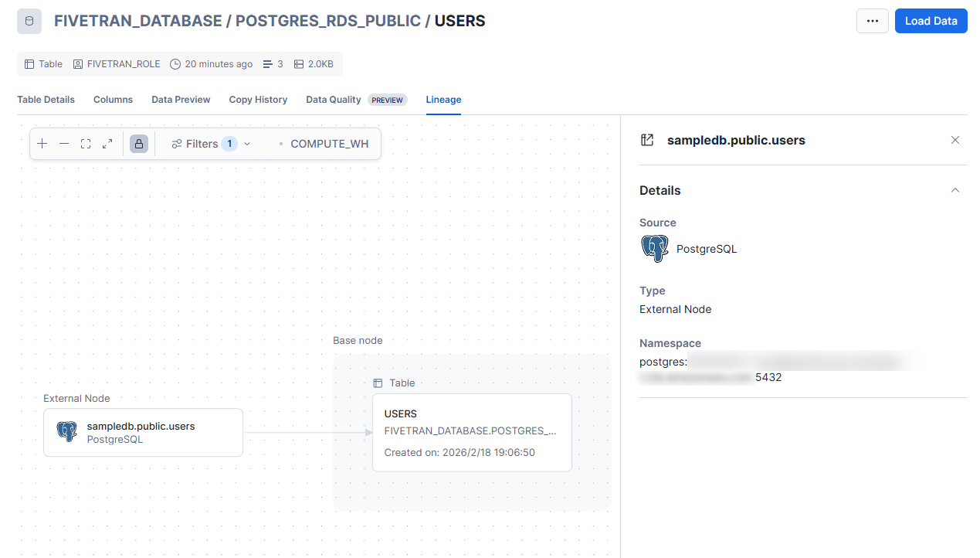Select the USERS table node
980x558 pixels.
[x=472, y=432]
